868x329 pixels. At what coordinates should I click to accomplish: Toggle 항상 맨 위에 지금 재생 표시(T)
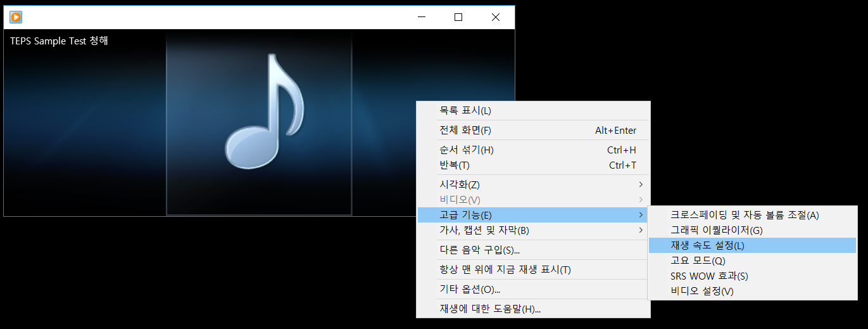533,269
